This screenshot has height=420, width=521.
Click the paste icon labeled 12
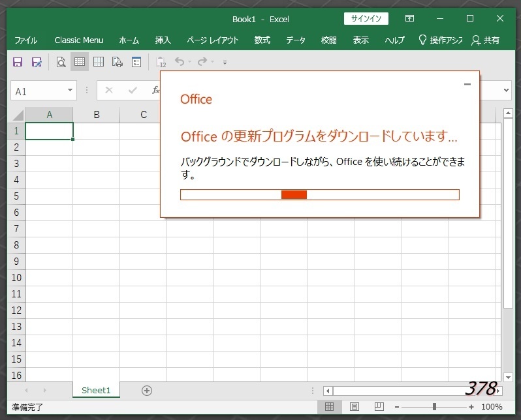click(161, 62)
